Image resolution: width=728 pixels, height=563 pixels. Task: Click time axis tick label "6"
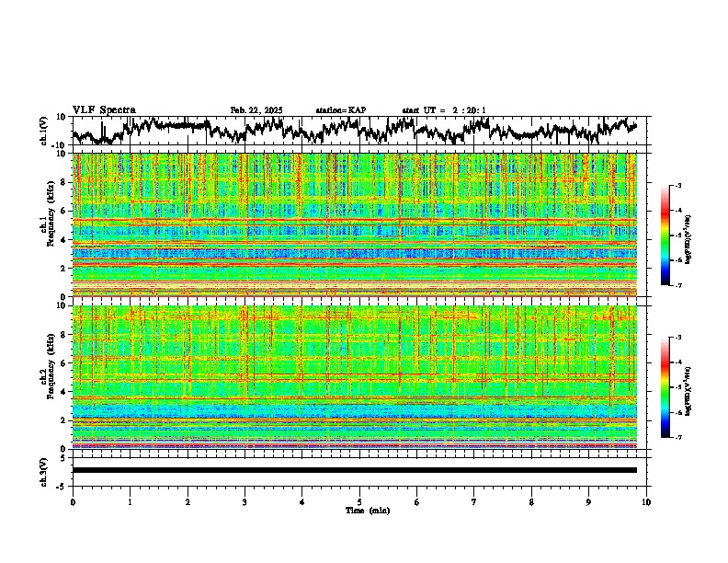pyautogui.click(x=417, y=502)
